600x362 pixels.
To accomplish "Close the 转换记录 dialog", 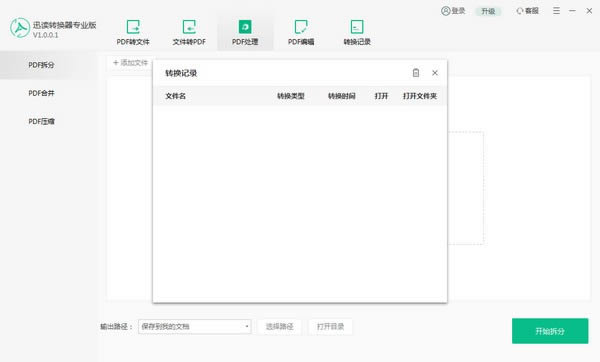I will (435, 73).
